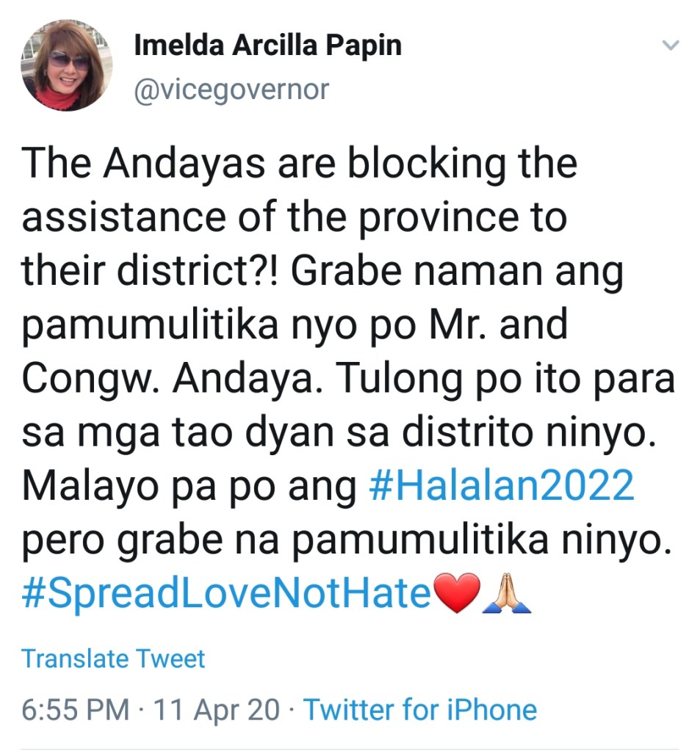Translate this tweet

(113, 659)
